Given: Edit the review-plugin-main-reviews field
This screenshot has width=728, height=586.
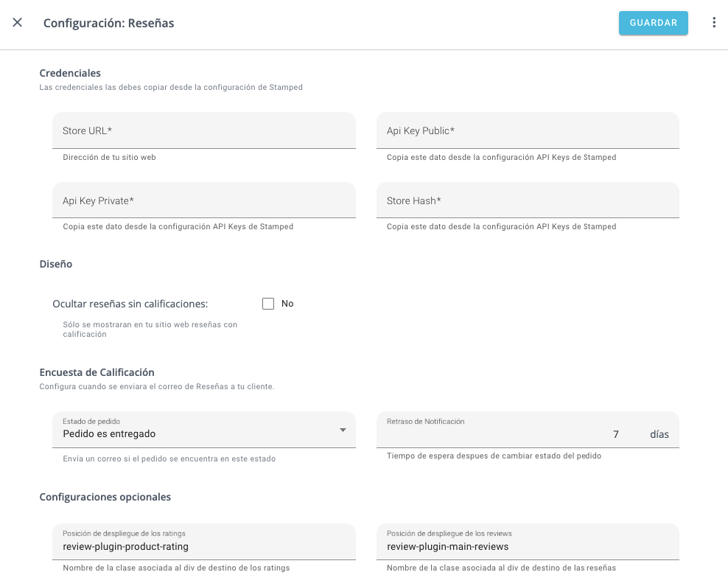Looking at the screenshot, I should tap(528, 542).
